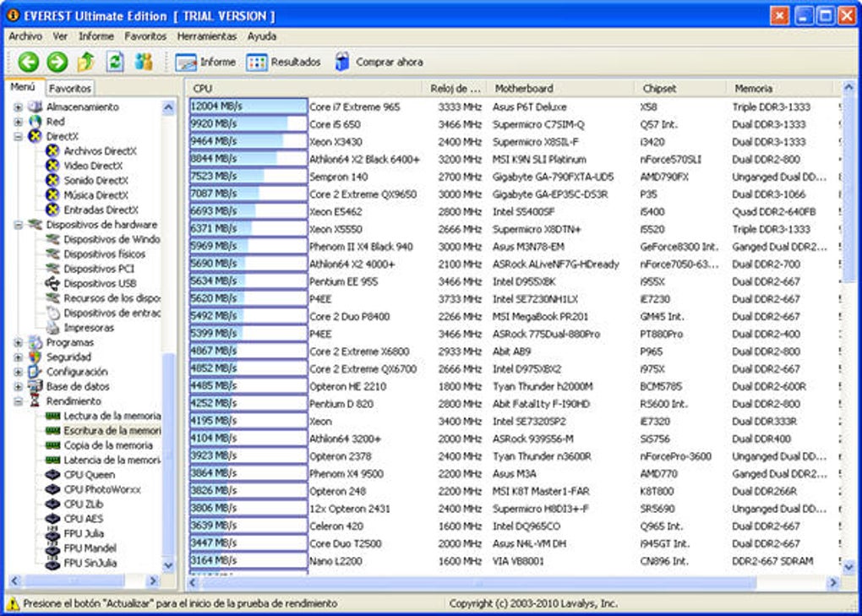Click the green Back arrow icon
This screenshot has height=616, width=862.
(x=29, y=62)
